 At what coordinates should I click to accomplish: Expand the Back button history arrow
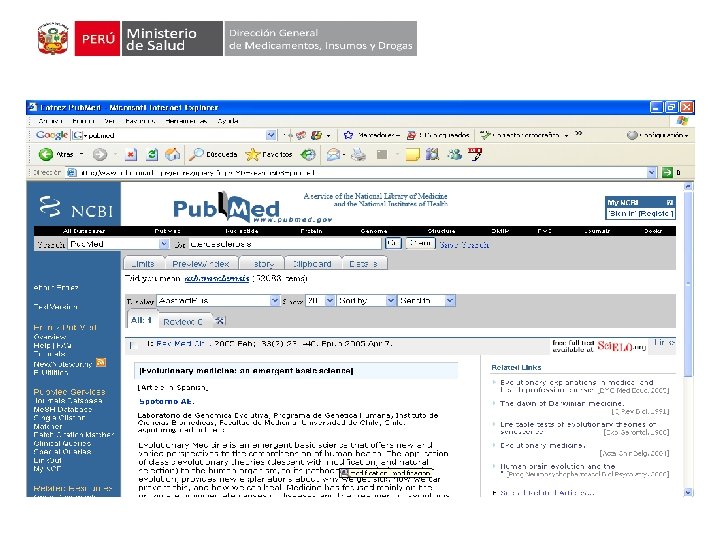point(82,154)
